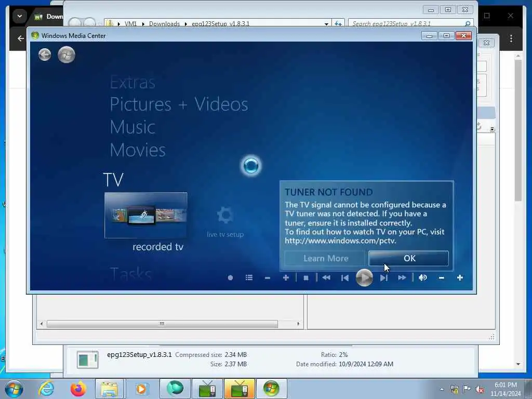532x399 pixels.
Task: Click the VM1 breadcrumb in Explorer address bar
Action: pos(130,24)
